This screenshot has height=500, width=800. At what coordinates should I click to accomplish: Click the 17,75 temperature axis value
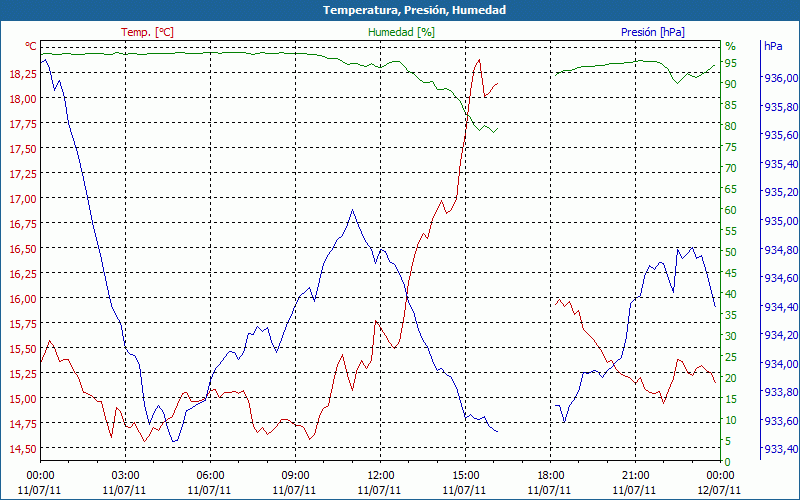(23, 124)
